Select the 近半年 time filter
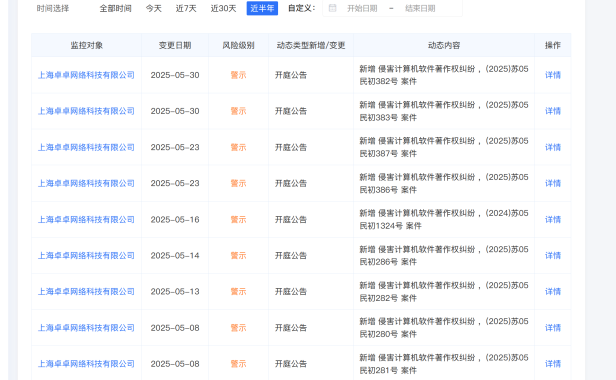This screenshot has width=616, height=380. (262, 8)
